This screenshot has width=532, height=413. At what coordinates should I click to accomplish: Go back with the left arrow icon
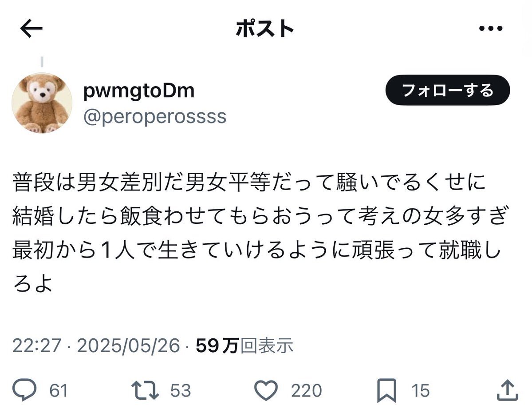31,28
